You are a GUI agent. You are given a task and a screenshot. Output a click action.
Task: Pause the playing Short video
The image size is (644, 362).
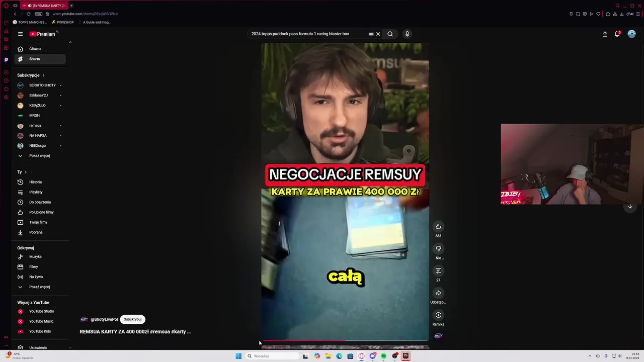point(345,191)
